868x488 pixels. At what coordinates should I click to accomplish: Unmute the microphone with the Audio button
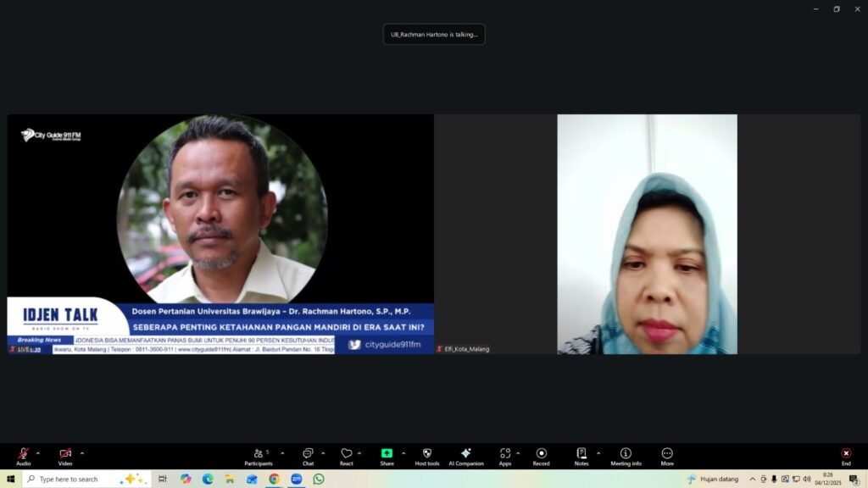click(x=23, y=455)
